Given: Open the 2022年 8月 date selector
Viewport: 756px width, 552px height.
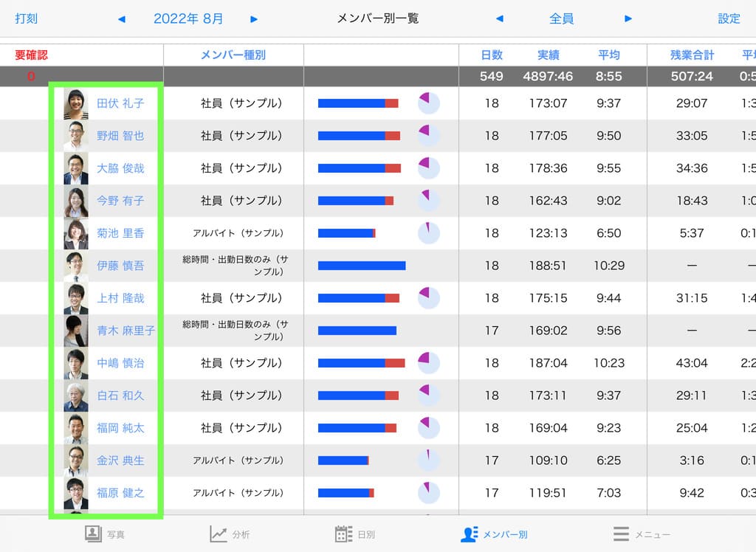Looking at the screenshot, I should point(188,19).
